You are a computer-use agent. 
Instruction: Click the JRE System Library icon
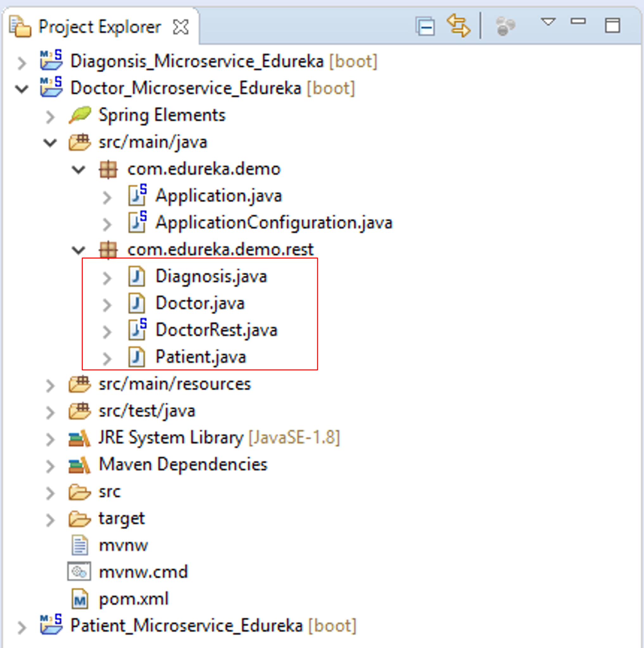[79, 438]
